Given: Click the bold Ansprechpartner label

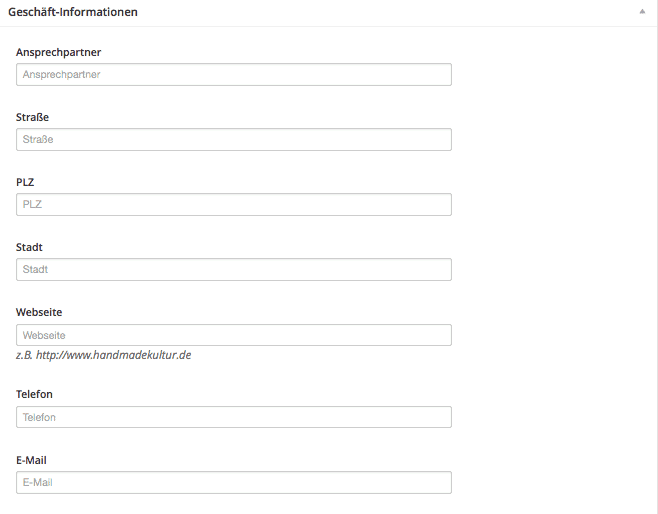Looking at the screenshot, I should pos(58,52).
